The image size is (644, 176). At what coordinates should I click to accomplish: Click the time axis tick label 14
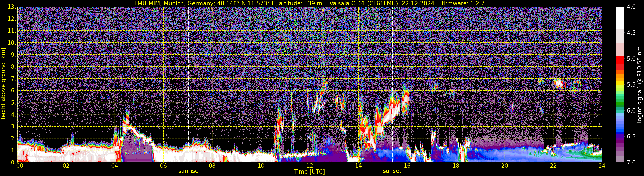coord(358,166)
